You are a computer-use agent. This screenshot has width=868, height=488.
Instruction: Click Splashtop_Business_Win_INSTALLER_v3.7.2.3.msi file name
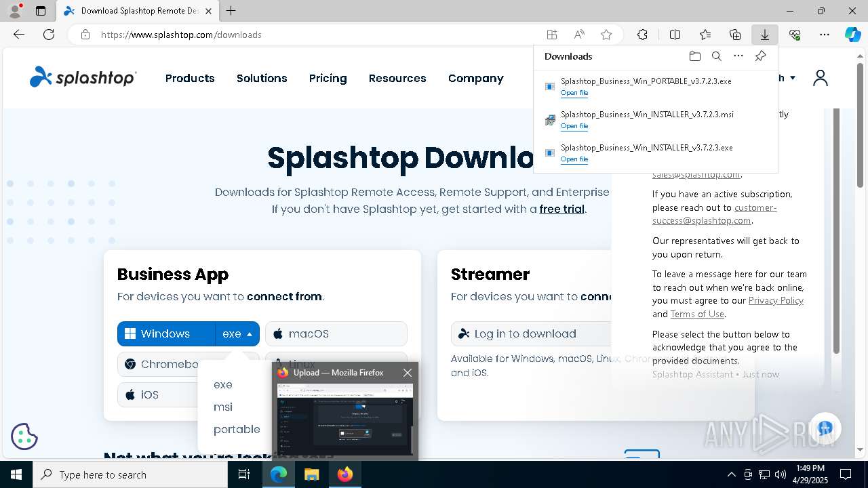coord(647,115)
